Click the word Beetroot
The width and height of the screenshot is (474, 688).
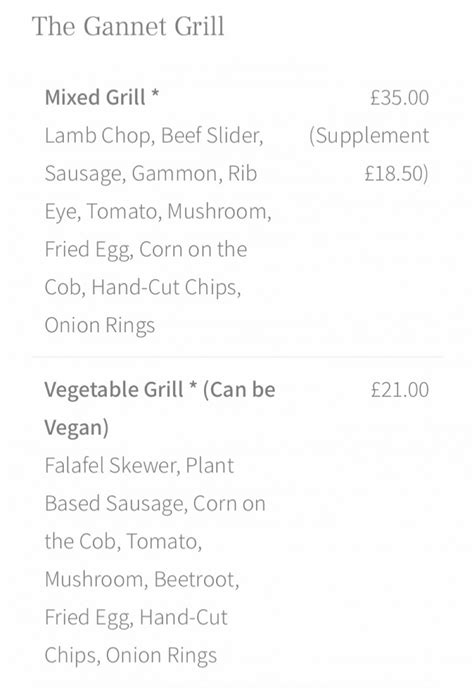[194, 580]
